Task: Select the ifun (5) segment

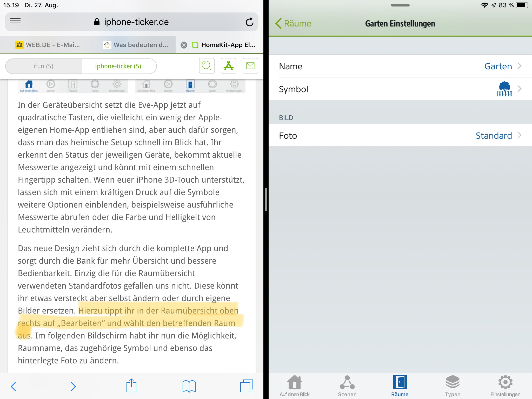Action: [x=43, y=66]
